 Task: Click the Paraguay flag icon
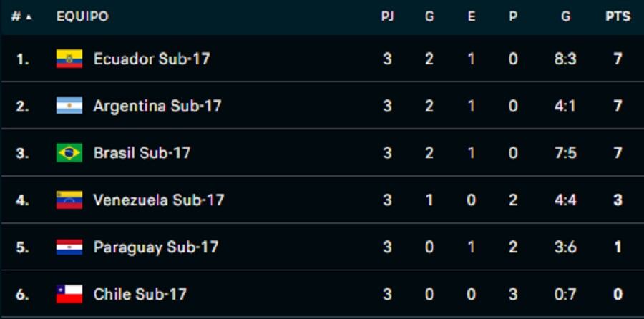[x=69, y=247]
